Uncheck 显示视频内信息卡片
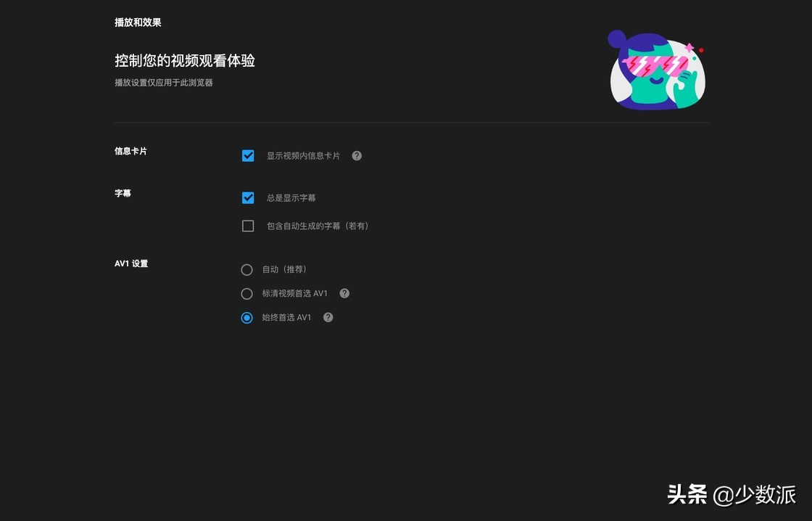This screenshot has width=812, height=521. (248, 155)
